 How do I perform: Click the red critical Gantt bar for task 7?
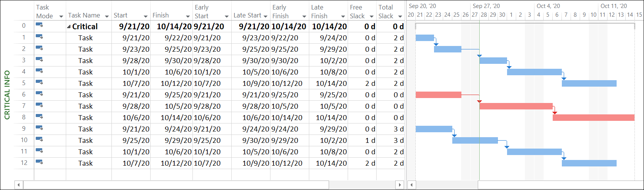516,106
